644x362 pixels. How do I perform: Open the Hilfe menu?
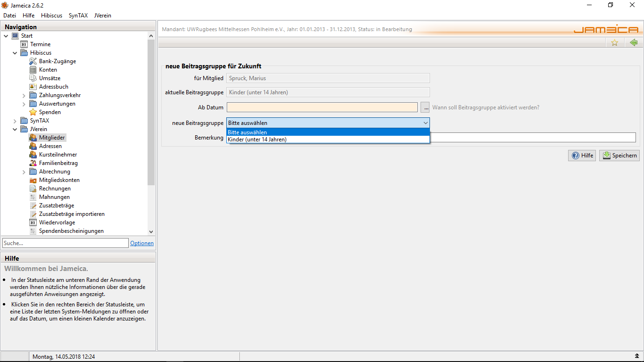coord(28,16)
